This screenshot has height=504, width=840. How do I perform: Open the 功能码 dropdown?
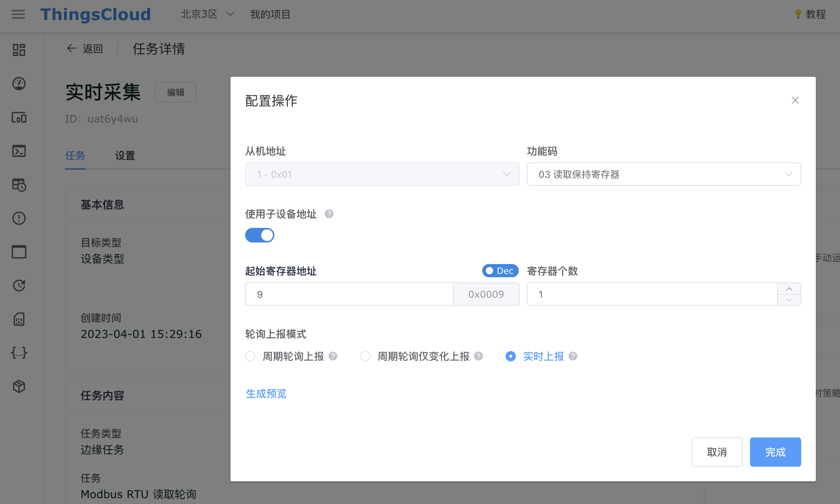[664, 174]
